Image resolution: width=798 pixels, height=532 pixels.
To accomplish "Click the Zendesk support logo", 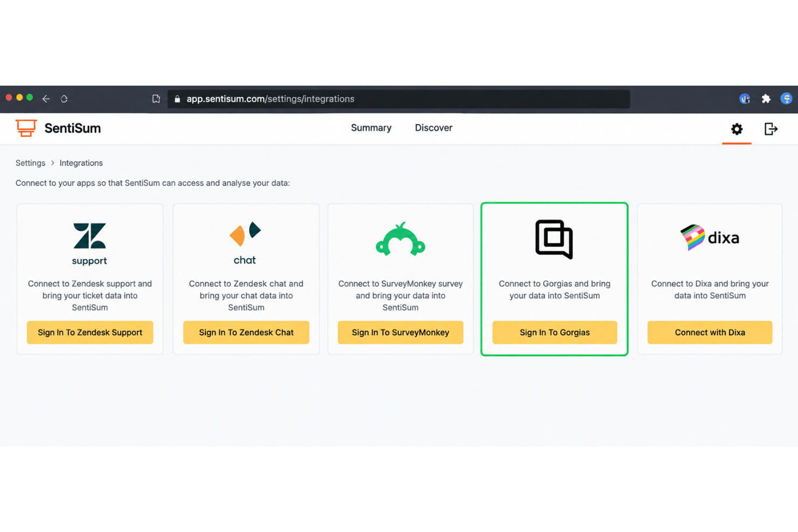I will (x=90, y=244).
